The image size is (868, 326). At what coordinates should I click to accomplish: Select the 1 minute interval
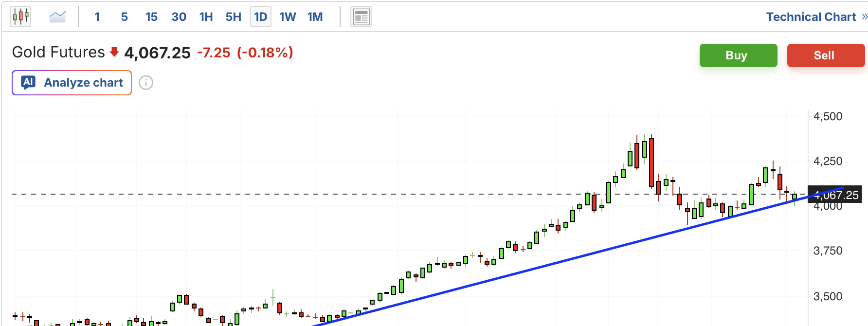click(x=97, y=17)
